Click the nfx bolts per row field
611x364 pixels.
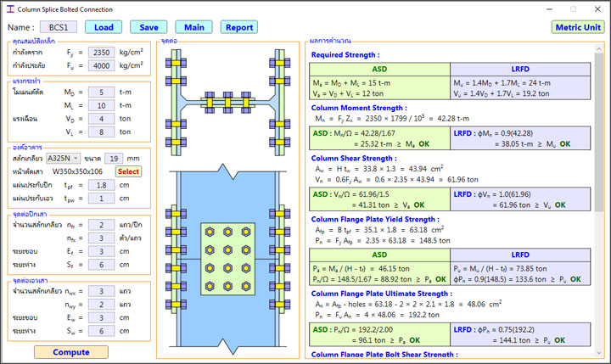coord(101,238)
